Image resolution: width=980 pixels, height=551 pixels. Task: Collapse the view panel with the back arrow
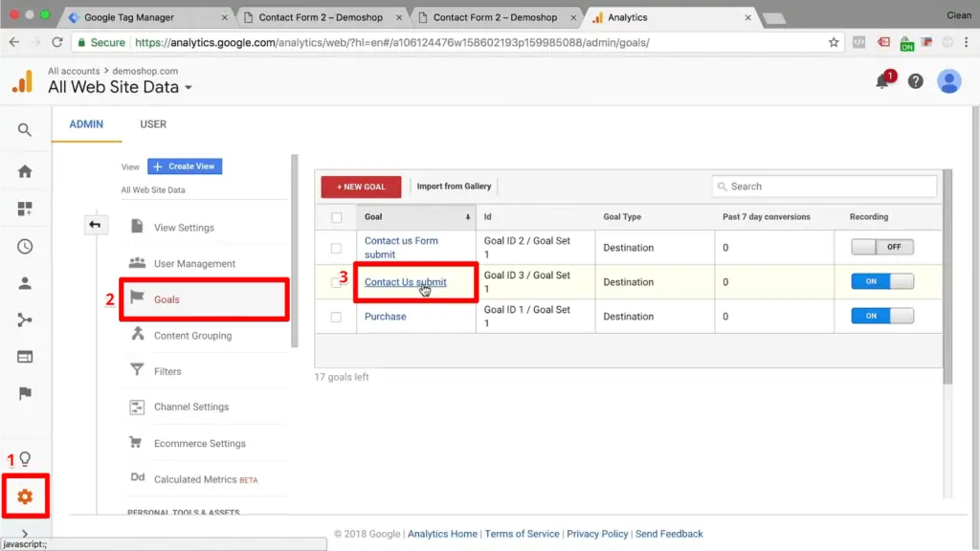[x=96, y=224]
